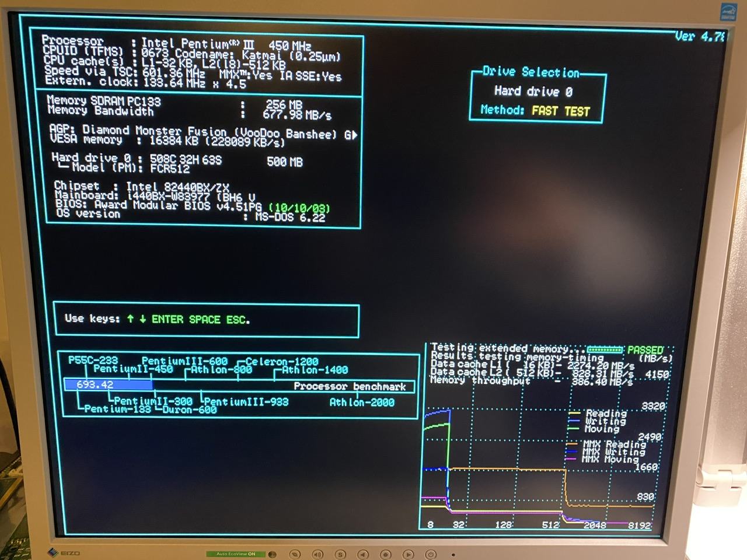The height and width of the screenshot is (560, 747).
Task: Click the Athlon-1400 benchmark marker
Action: click(315, 370)
